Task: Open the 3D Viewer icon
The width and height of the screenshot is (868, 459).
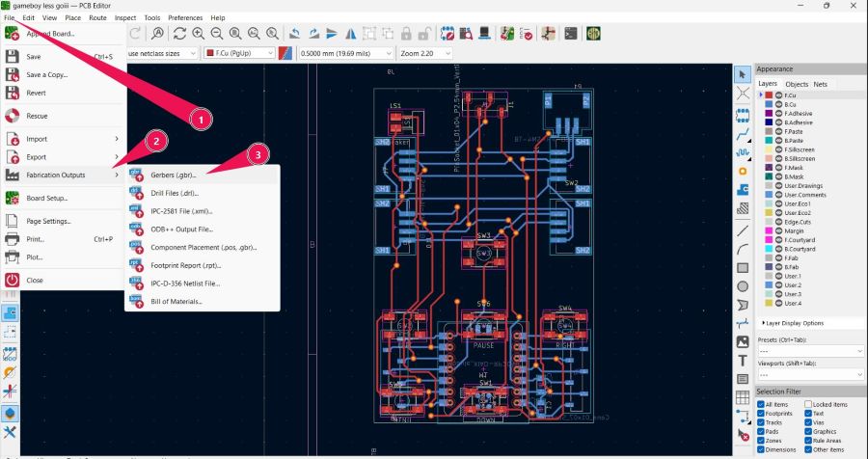Action: tap(484, 34)
